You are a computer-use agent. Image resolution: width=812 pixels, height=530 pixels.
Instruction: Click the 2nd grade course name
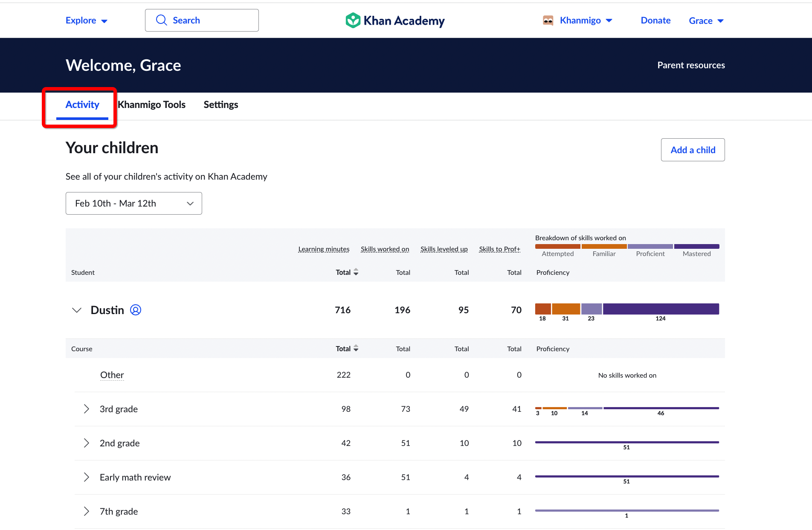(x=120, y=443)
